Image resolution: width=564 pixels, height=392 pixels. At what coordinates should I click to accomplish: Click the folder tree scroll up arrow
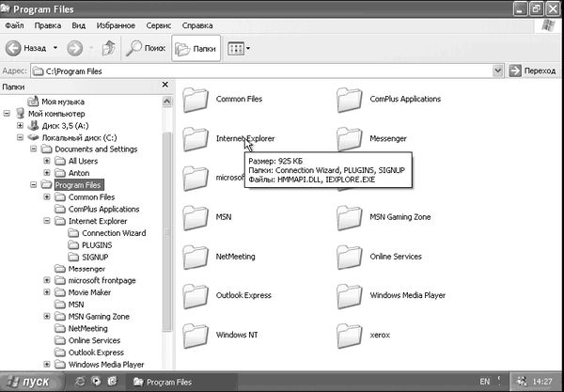(166, 102)
